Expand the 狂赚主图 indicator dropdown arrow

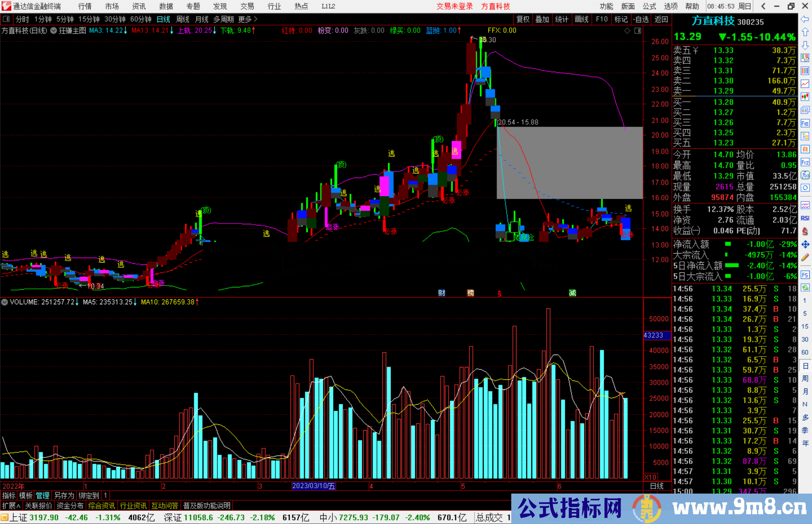(54, 30)
